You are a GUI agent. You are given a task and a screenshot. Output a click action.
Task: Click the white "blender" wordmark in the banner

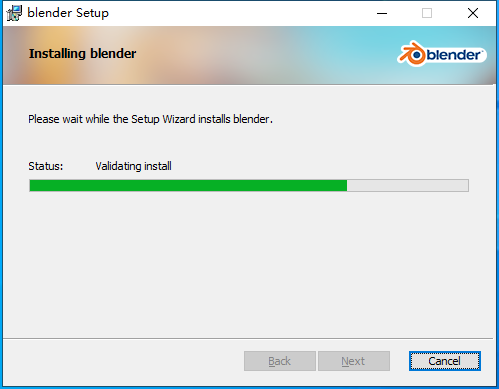[x=453, y=55]
